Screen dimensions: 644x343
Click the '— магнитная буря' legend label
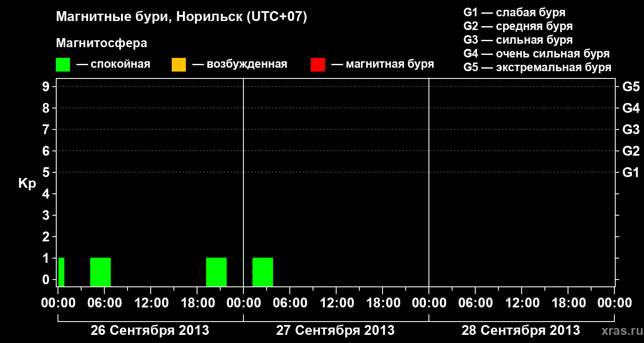point(383,64)
